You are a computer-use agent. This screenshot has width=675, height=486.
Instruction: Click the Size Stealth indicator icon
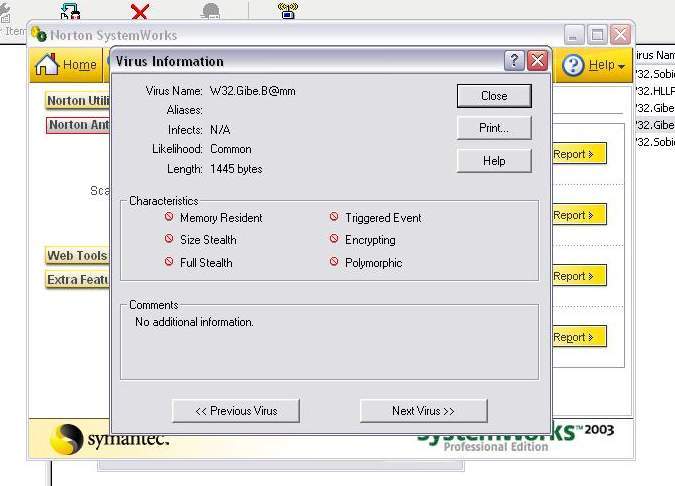click(x=169, y=238)
